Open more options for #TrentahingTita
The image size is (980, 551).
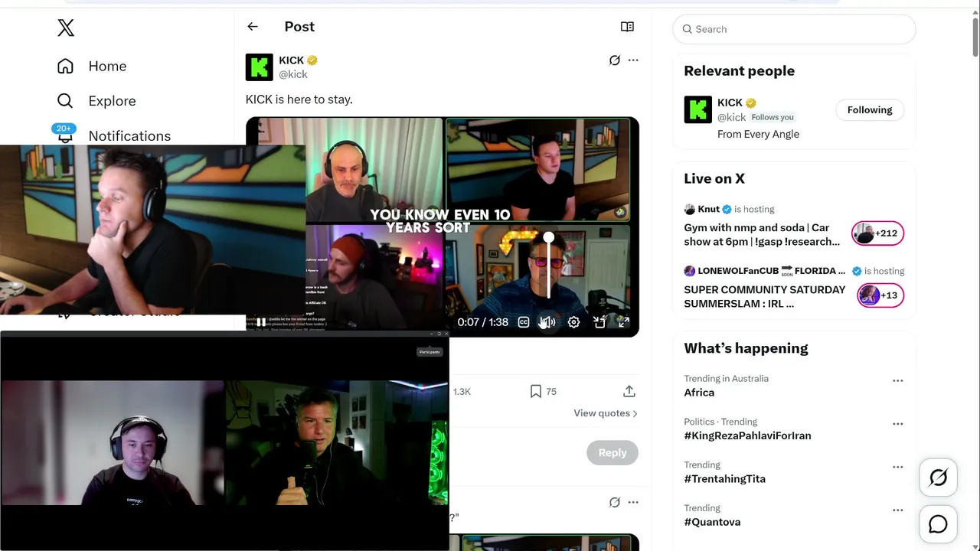tap(897, 467)
